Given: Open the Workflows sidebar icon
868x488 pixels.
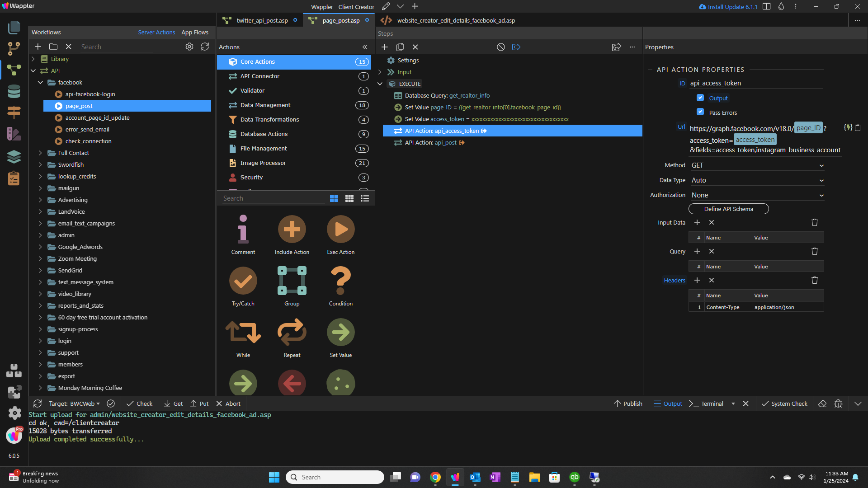Looking at the screenshot, I should 14,70.
